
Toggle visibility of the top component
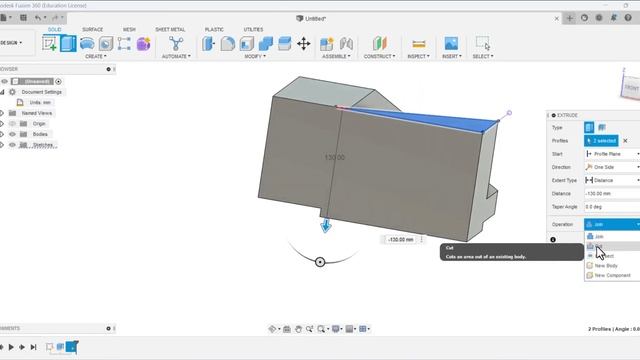point(4,81)
